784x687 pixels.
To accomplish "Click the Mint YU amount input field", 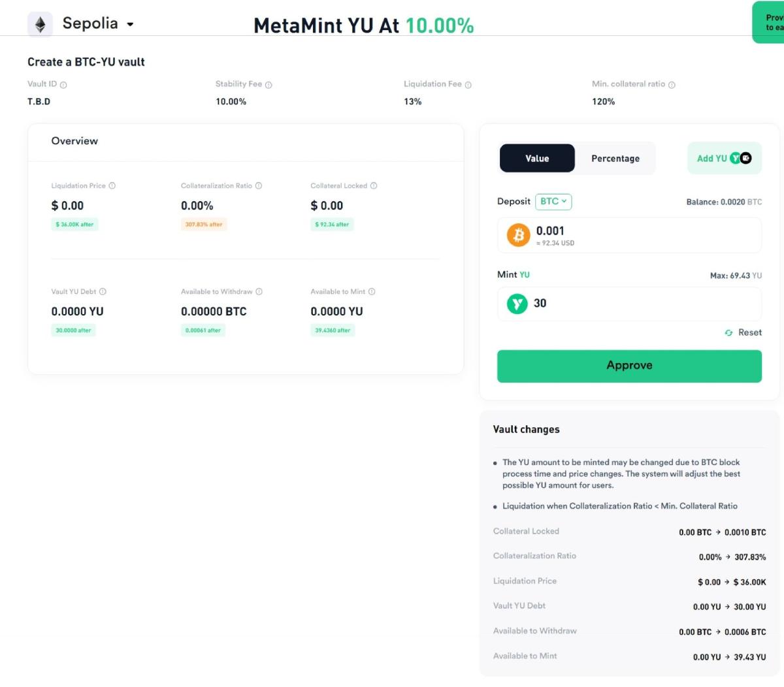I will pos(640,304).
